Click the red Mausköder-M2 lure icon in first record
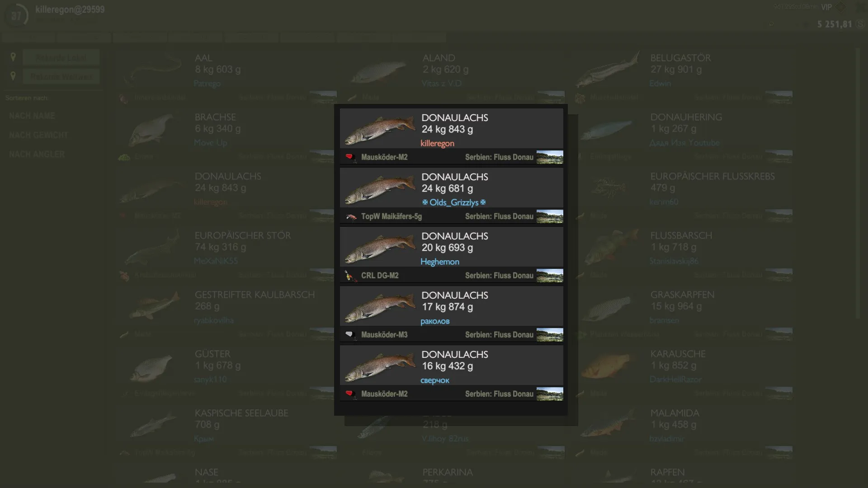Screen dimensions: 868x488 click(x=350, y=157)
